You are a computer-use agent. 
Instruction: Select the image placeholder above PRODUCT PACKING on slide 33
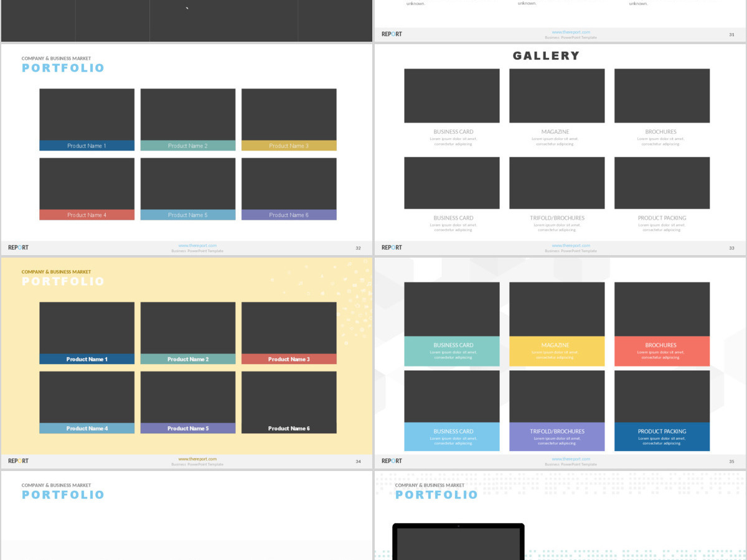point(662,183)
